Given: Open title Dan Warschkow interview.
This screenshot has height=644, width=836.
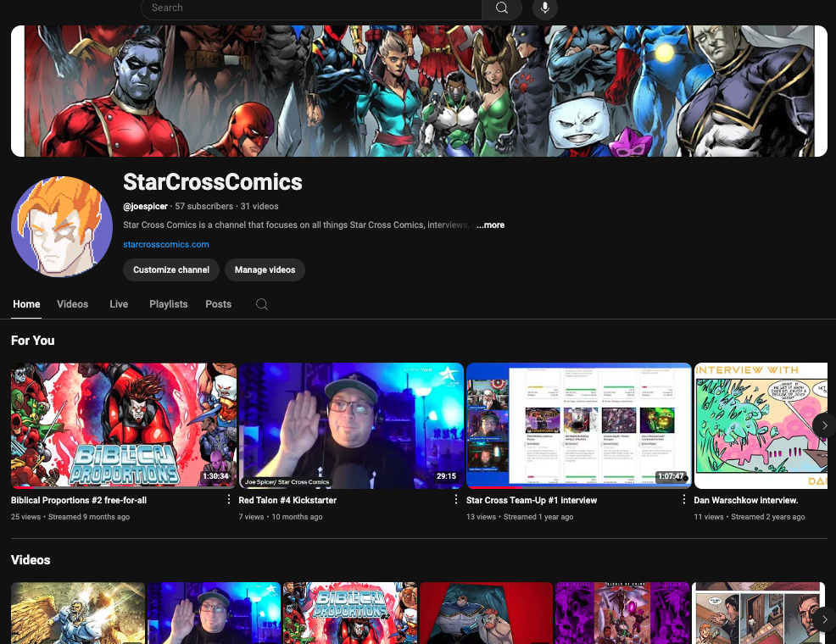Looking at the screenshot, I should tap(746, 500).
